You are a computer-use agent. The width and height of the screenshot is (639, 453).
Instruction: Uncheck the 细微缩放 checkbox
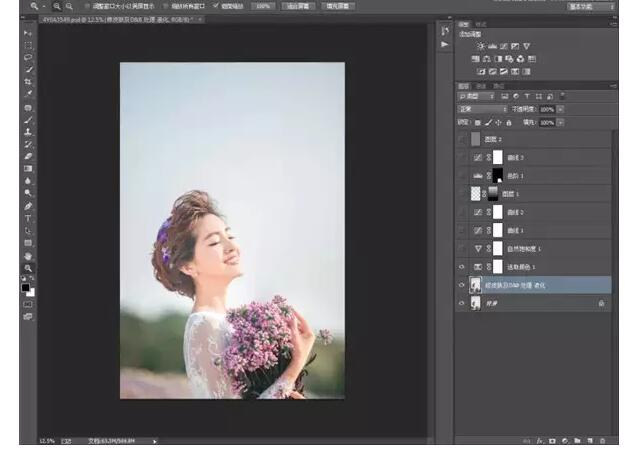(x=216, y=6)
